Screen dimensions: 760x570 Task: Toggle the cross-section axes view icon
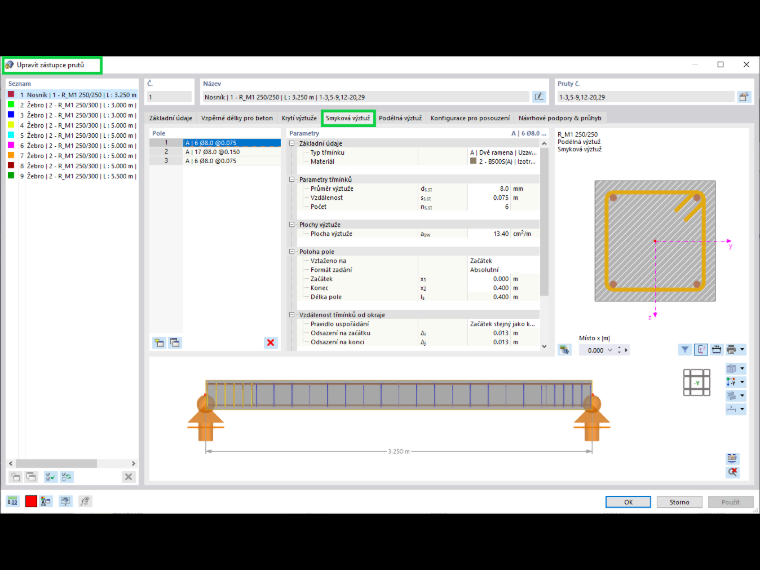pos(701,349)
